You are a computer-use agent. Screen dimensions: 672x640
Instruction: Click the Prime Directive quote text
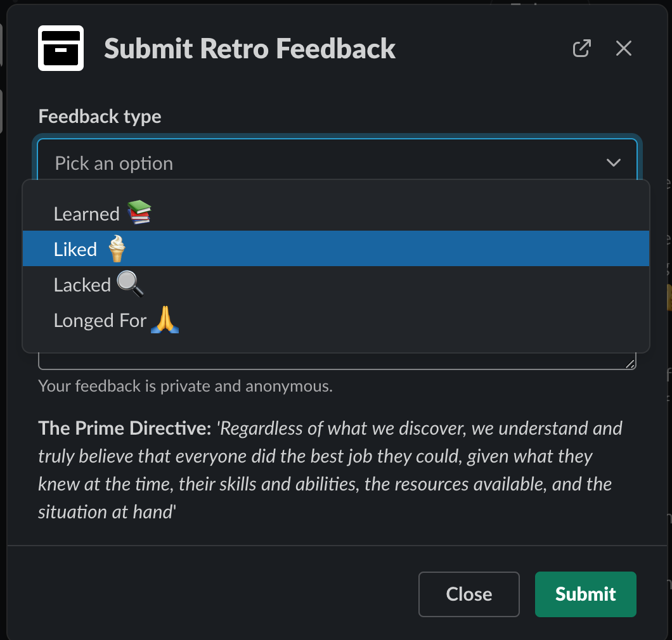coord(330,469)
